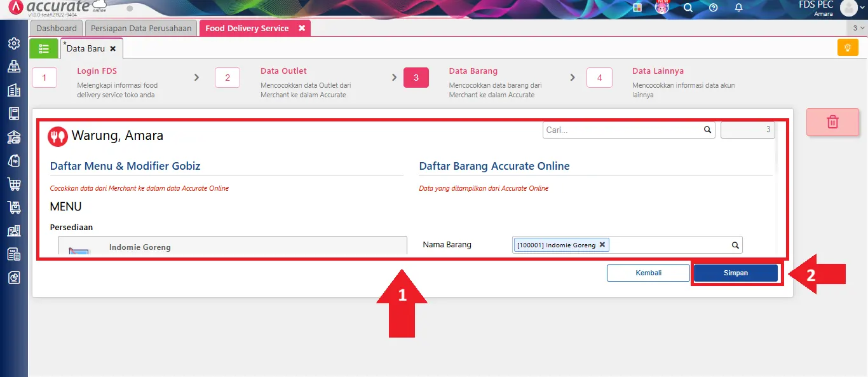Switch to Persiapan Data Perusahaan tab
868x377 pixels.
[x=141, y=29]
